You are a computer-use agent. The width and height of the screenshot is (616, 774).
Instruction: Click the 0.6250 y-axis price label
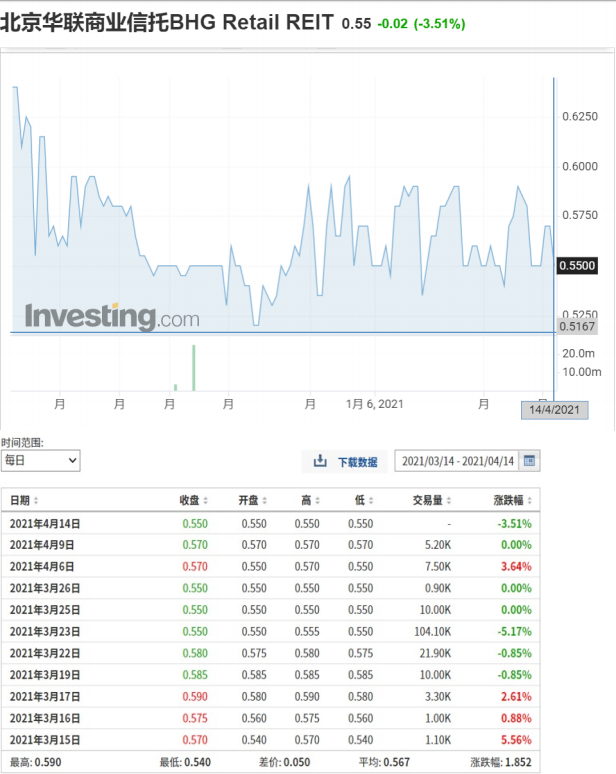click(580, 116)
